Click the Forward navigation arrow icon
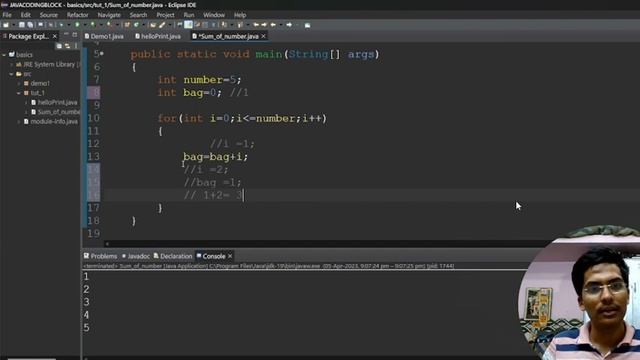Screen dimensions: 640x360 pyautogui.click(x=289, y=25)
